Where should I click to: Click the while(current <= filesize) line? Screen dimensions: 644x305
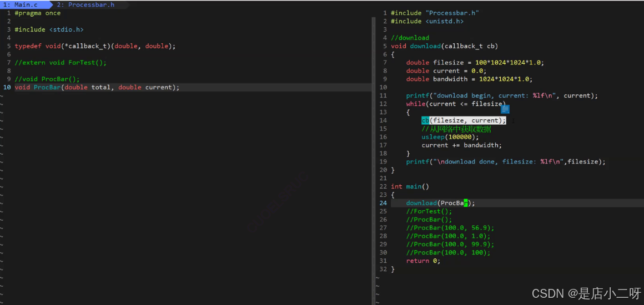456,104
